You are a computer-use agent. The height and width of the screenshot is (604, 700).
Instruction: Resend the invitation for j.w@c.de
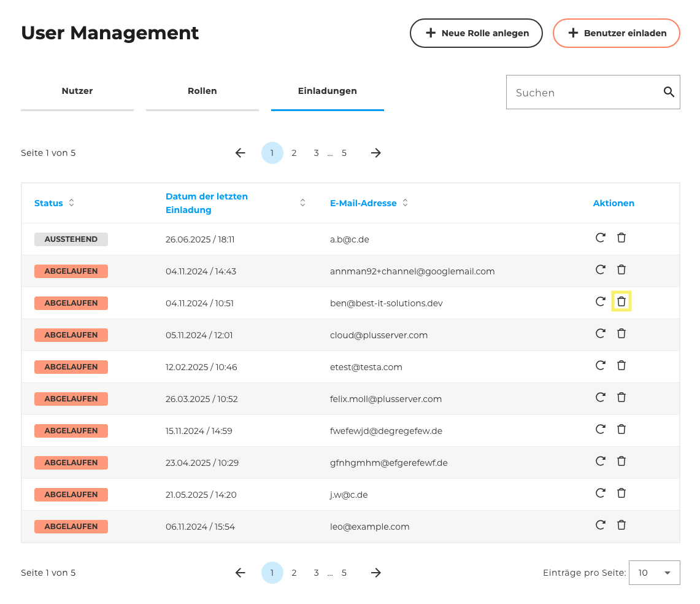(x=601, y=493)
